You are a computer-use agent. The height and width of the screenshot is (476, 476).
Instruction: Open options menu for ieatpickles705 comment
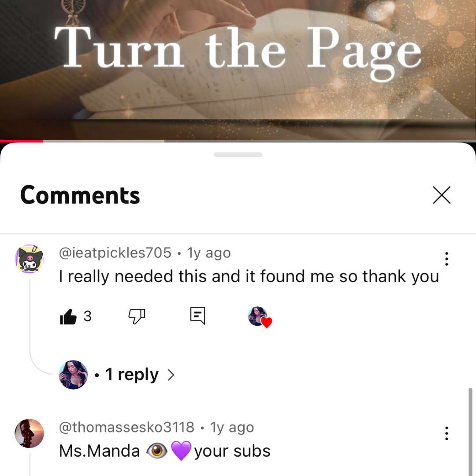tap(446, 259)
